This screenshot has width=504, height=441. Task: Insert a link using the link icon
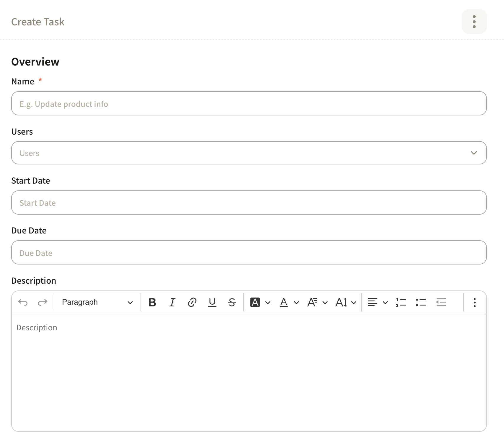192,302
